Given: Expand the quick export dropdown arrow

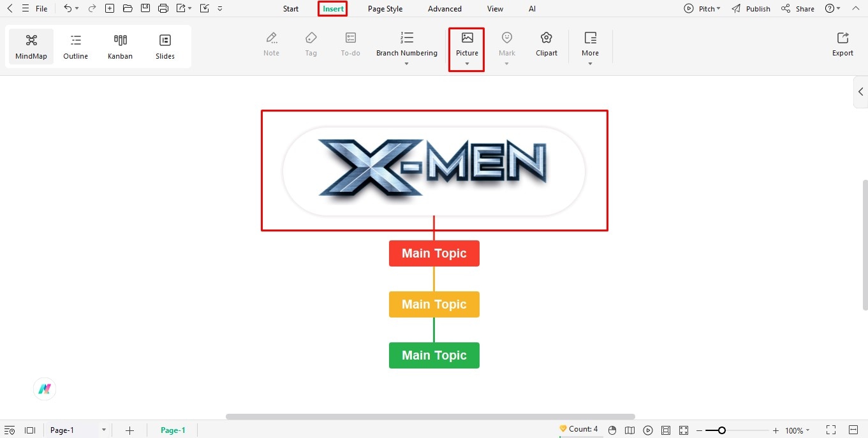Looking at the screenshot, I should [190, 9].
